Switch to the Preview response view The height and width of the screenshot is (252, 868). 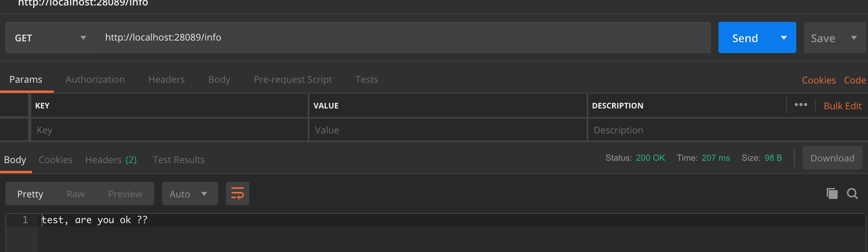click(125, 194)
